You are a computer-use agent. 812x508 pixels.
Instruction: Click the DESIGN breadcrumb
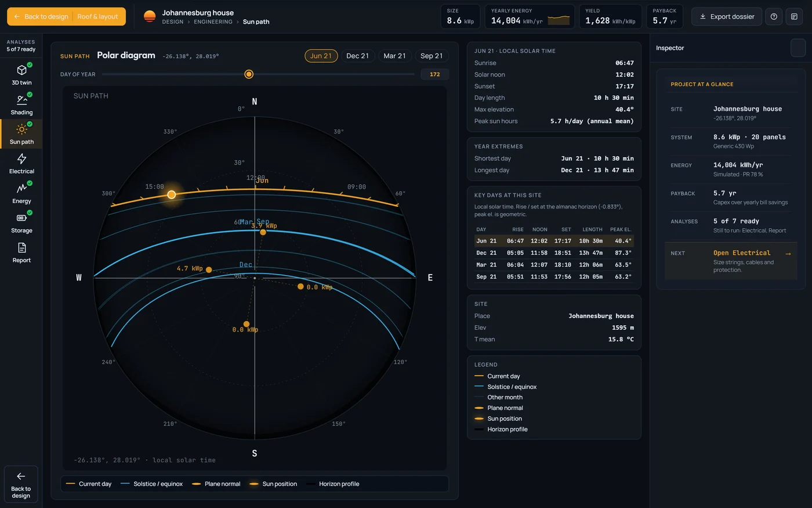coord(173,22)
